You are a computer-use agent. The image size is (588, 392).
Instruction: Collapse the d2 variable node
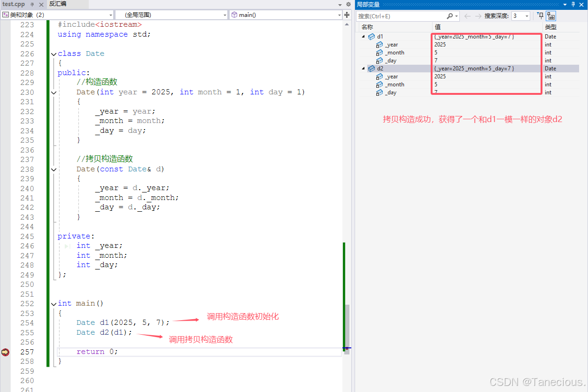pos(363,69)
